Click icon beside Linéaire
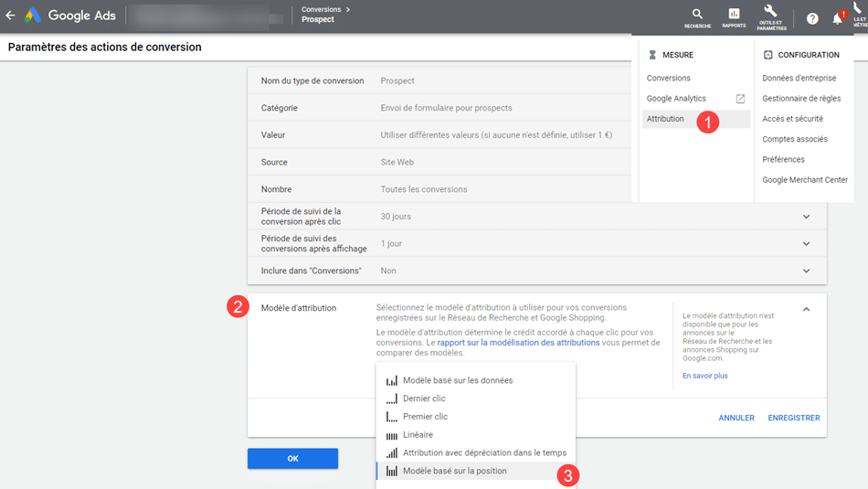The width and height of the screenshot is (868, 489). click(x=391, y=435)
